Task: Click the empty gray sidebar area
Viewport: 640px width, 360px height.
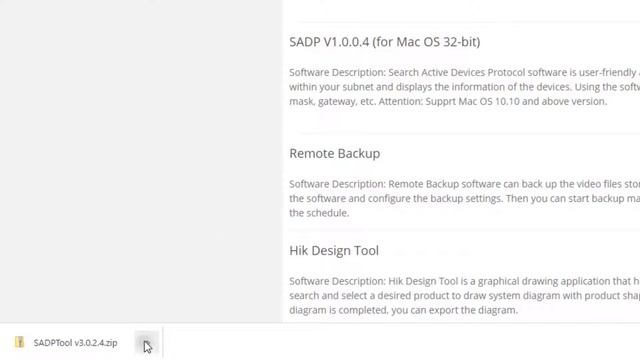Action: pyautogui.click(x=141, y=161)
